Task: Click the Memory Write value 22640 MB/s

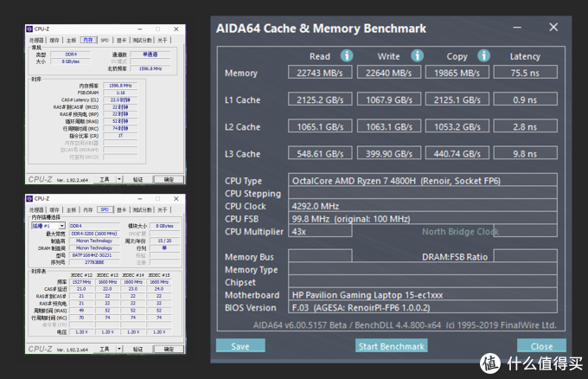Action: (389, 73)
